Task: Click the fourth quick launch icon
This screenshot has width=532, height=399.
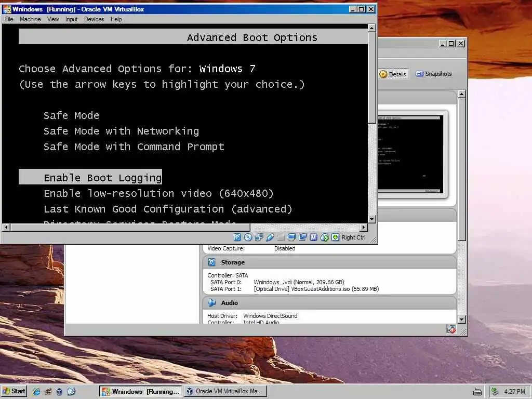Action: click(71, 392)
